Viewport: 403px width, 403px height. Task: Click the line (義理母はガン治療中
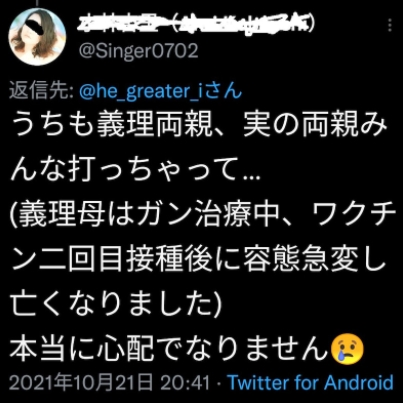point(202,217)
